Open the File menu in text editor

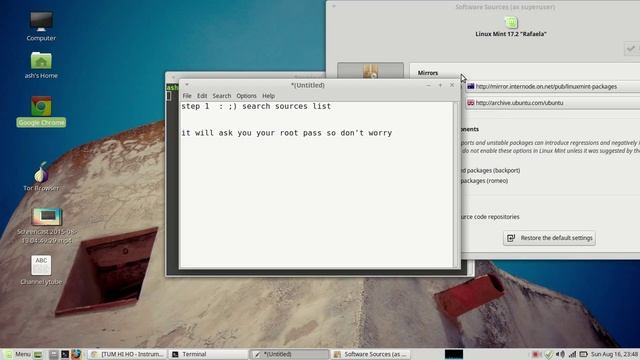(x=187, y=96)
